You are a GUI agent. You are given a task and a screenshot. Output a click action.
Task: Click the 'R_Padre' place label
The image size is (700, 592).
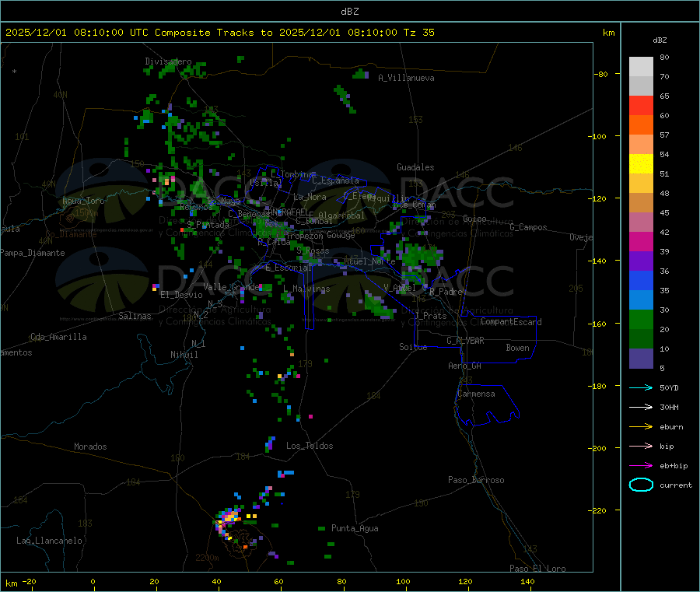(446, 292)
